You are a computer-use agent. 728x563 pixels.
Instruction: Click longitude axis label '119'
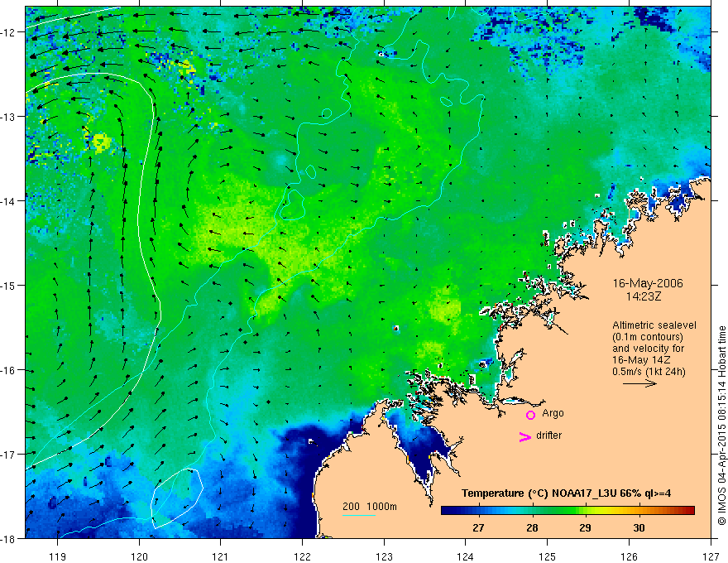coord(58,556)
